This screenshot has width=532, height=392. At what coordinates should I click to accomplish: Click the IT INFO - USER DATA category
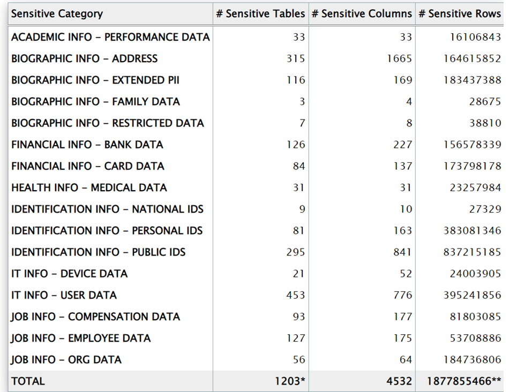pos(64,295)
